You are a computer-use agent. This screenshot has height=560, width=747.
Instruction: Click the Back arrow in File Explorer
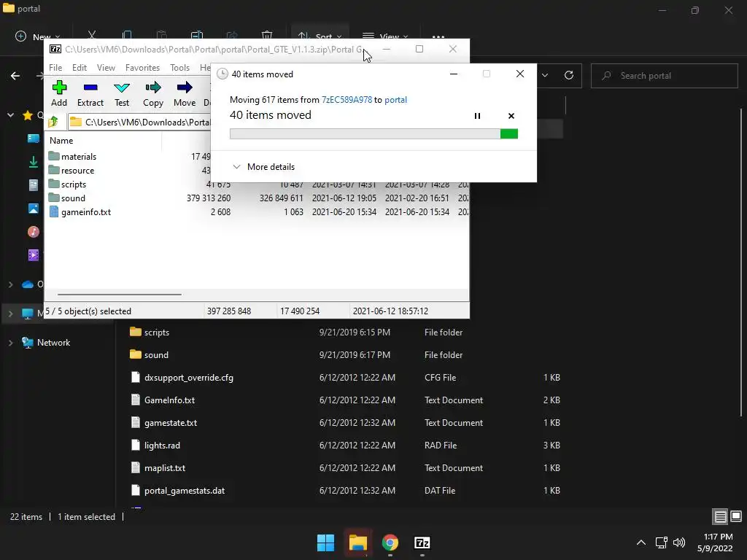pyautogui.click(x=15, y=76)
